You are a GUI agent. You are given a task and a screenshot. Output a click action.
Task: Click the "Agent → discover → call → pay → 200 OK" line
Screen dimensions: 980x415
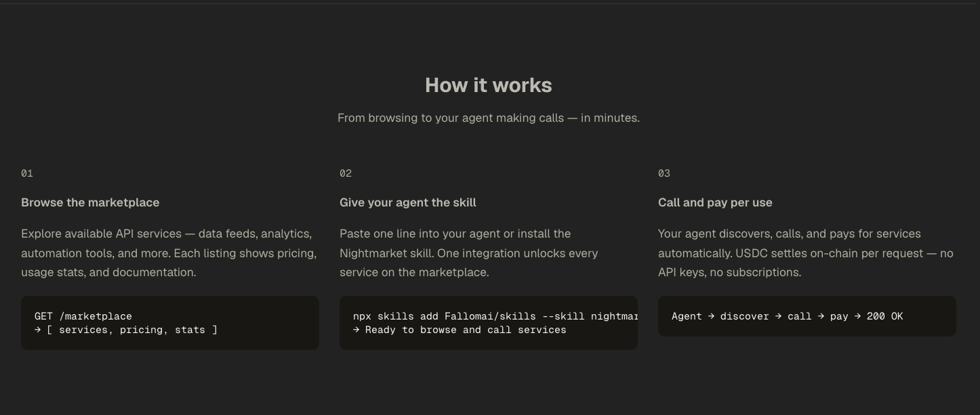(788, 316)
